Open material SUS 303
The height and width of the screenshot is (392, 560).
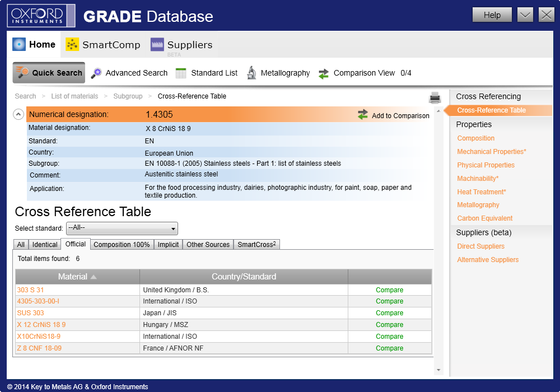pyautogui.click(x=30, y=312)
